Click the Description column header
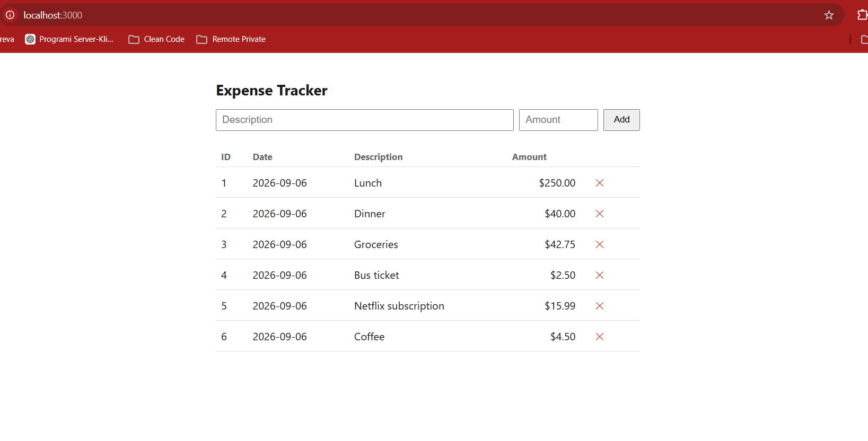 click(379, 157)
